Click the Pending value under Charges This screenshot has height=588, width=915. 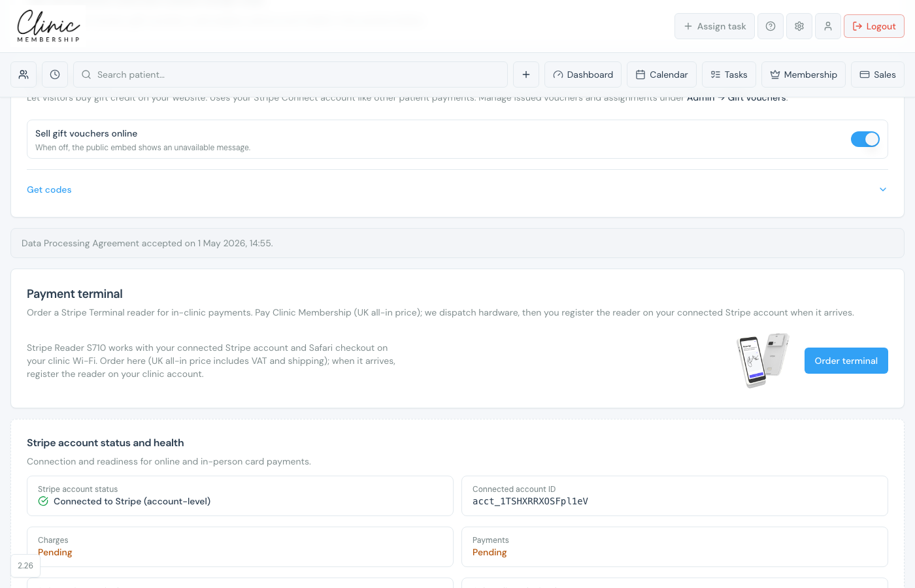coord(55,552)
